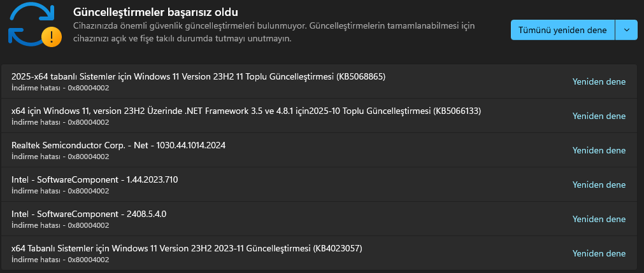Screen dimensions: 644x273
Task: Click the blue update sync arrows icon
Action: click(32, 25)
